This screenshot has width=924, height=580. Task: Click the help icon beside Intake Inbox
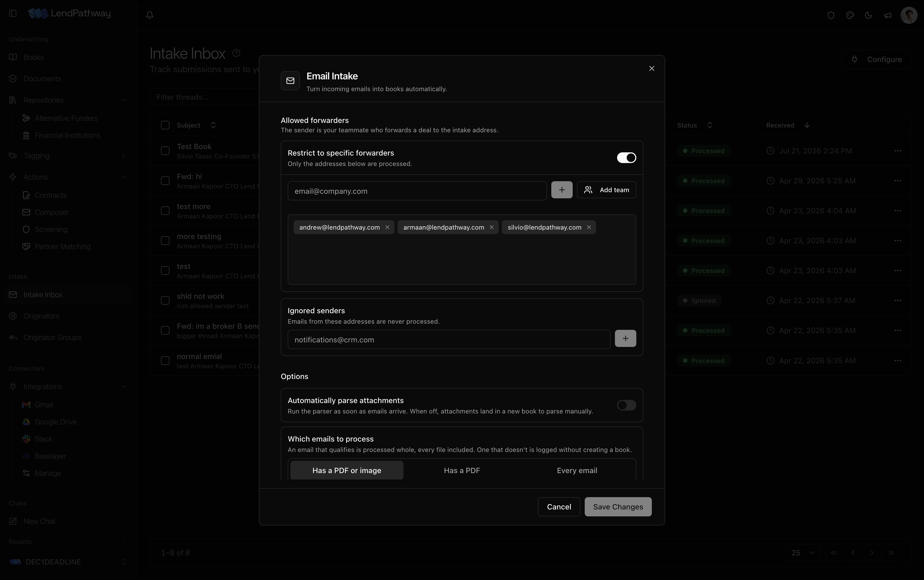236,53
